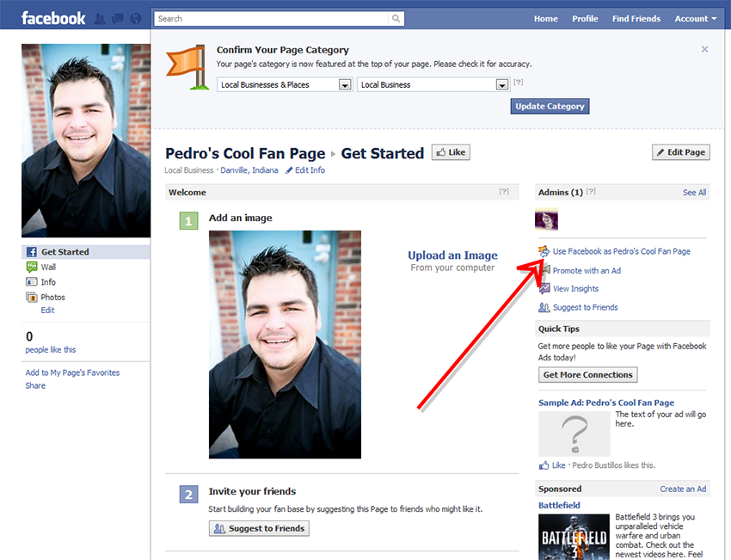
Task: Open the Upload an Image link
Action: pyautogui.click(x=452, y=255)
